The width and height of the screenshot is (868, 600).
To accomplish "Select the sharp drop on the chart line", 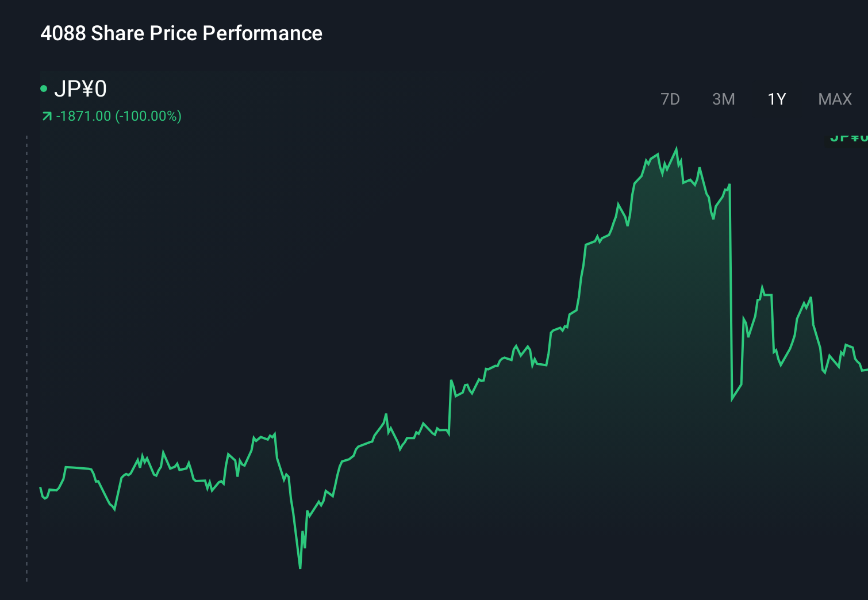I will click(731, 287).
